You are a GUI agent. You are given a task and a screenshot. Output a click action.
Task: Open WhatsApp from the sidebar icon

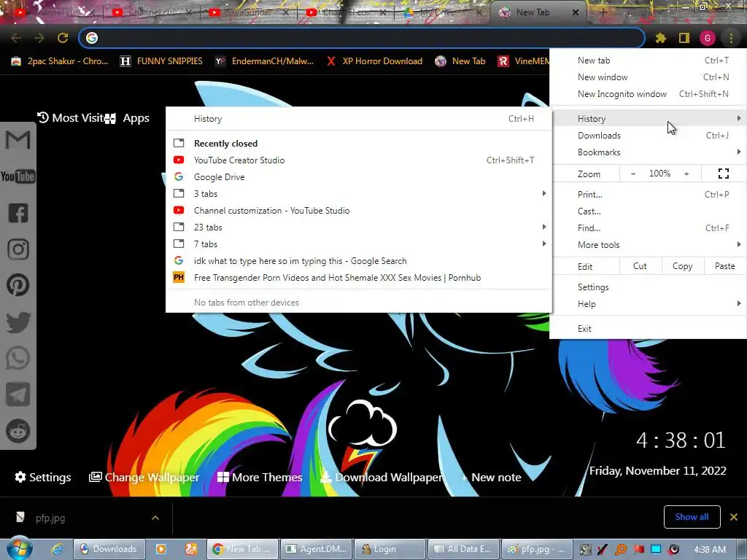pyautogui.click(x=18, y=358)
